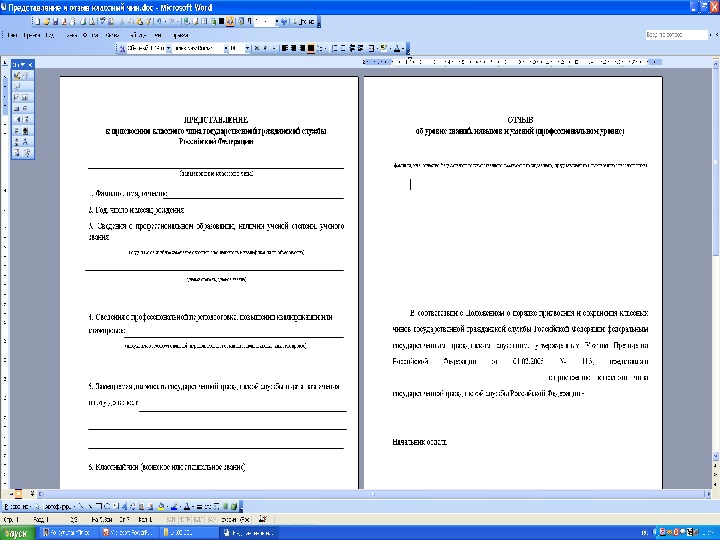Image resolution: width=720 pixels, height=540 pixels.
Task: Insert a table via toolbar icon
Action: [204, 22]
